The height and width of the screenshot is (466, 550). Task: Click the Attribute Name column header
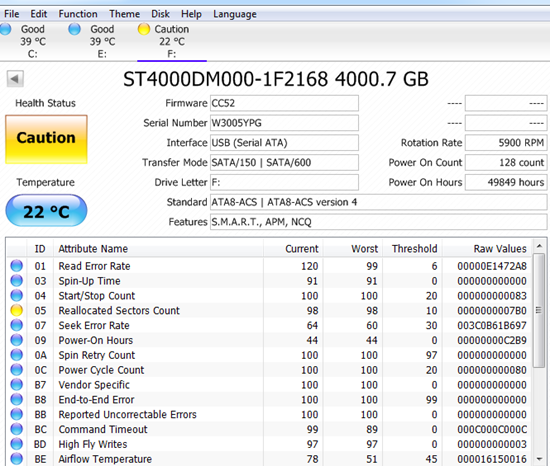[x=158, y=249]
